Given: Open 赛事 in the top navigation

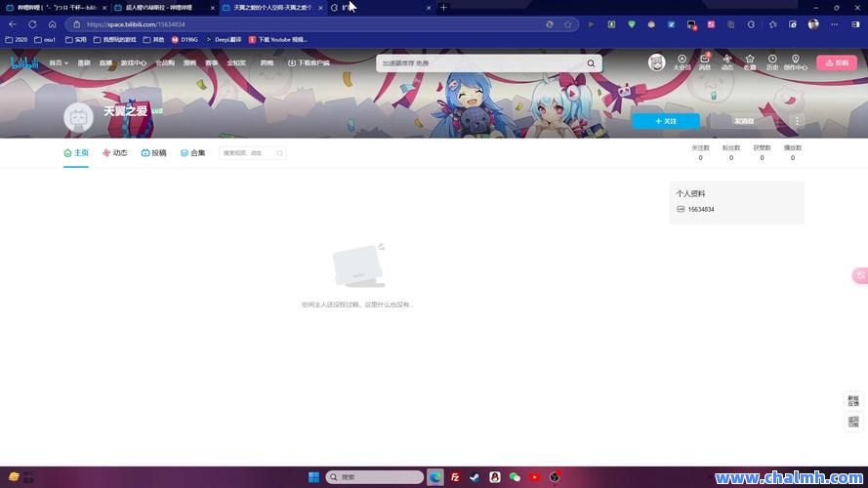Looking at the screenshot, I should [212, 63].
